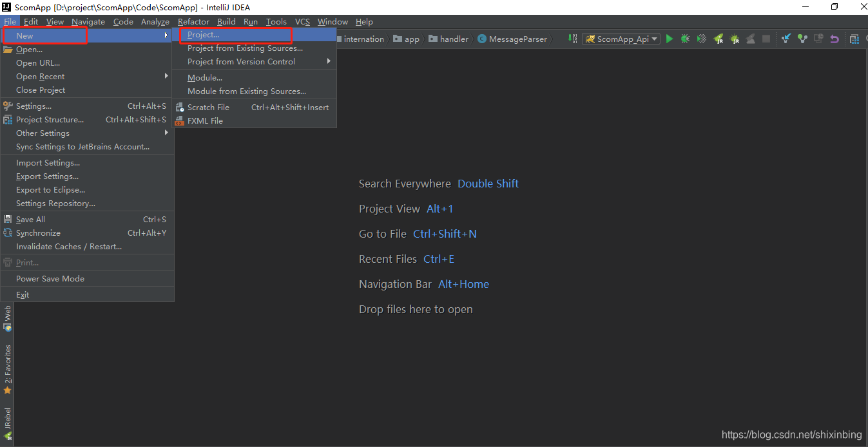The height and width of the screenshot is (447, 868).
Task: Select Module from Existing Sources...
Action: (255, 91)
